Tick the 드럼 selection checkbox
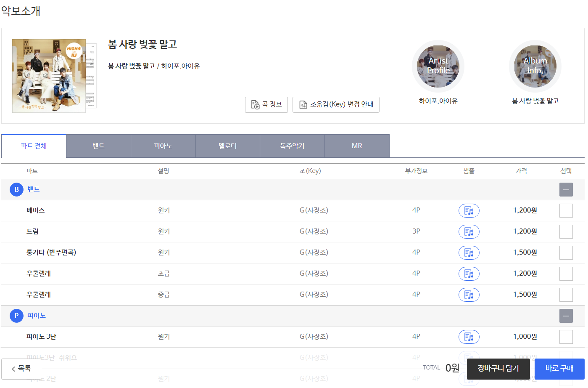Viewport: 588px width, 388px height. pos(566,231)
